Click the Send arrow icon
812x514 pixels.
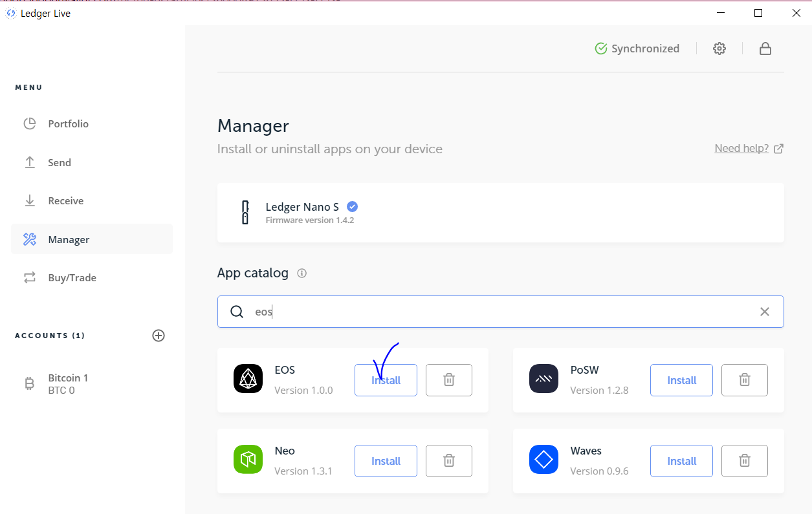[30, 162]
